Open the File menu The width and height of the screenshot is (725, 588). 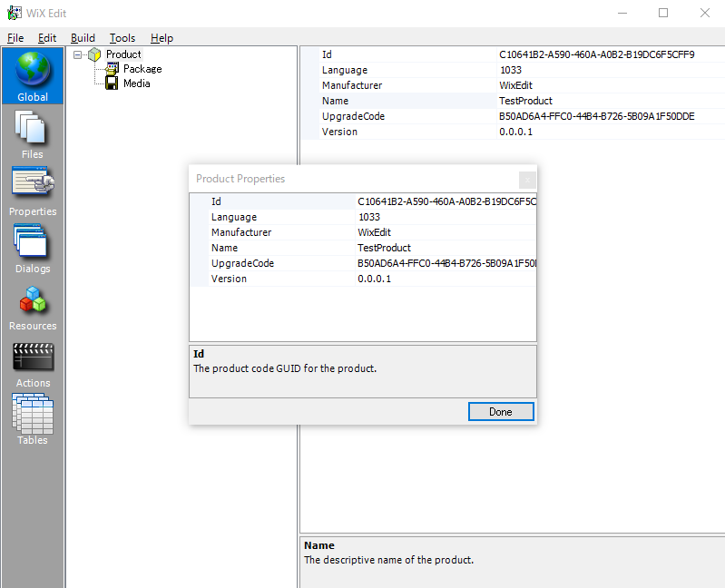[x=15, y=38]
